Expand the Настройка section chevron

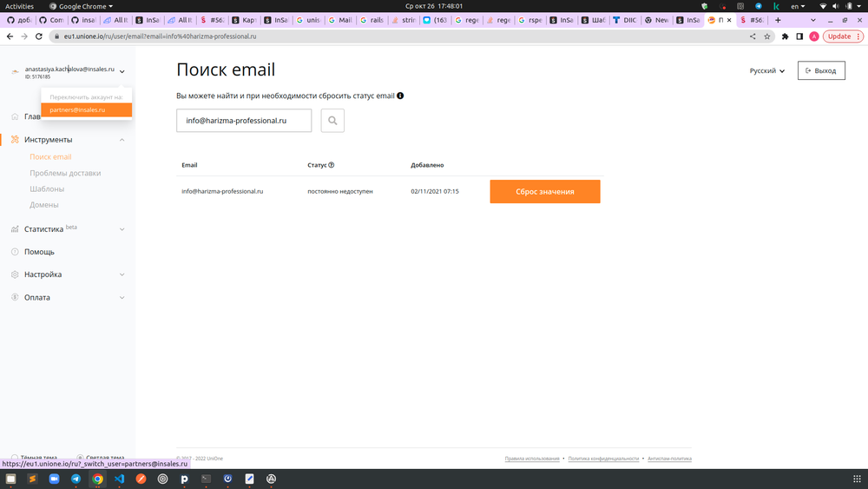(x=122, y=274)
